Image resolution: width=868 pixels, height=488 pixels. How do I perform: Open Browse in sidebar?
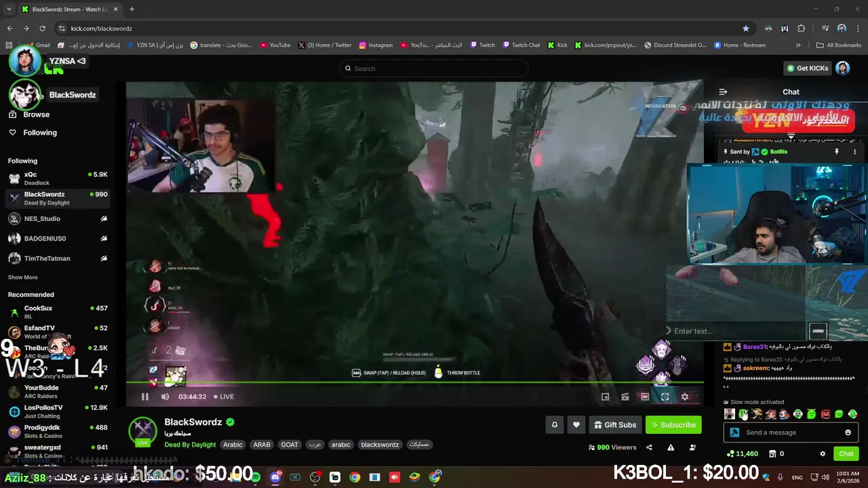pyautogui.click(x=36, y=115)
